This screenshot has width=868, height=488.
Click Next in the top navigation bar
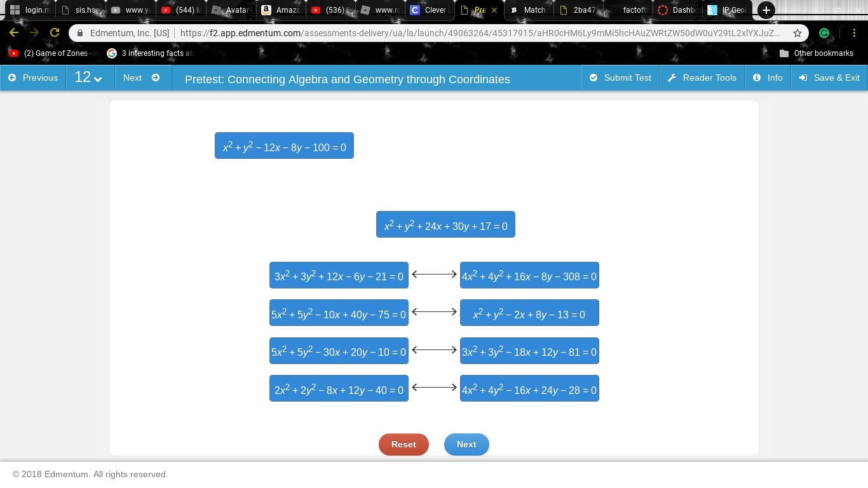pyautogui.click(x=142, y=78)
